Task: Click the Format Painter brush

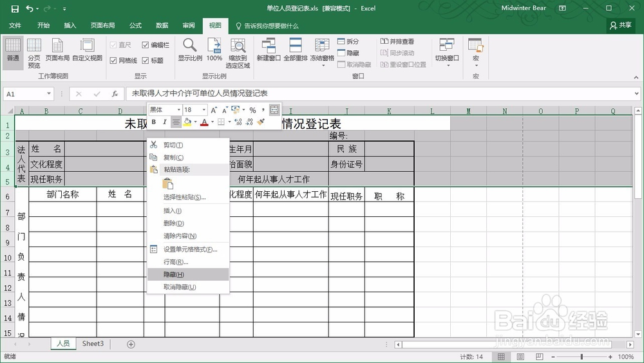Action: (x=260, y=122)
